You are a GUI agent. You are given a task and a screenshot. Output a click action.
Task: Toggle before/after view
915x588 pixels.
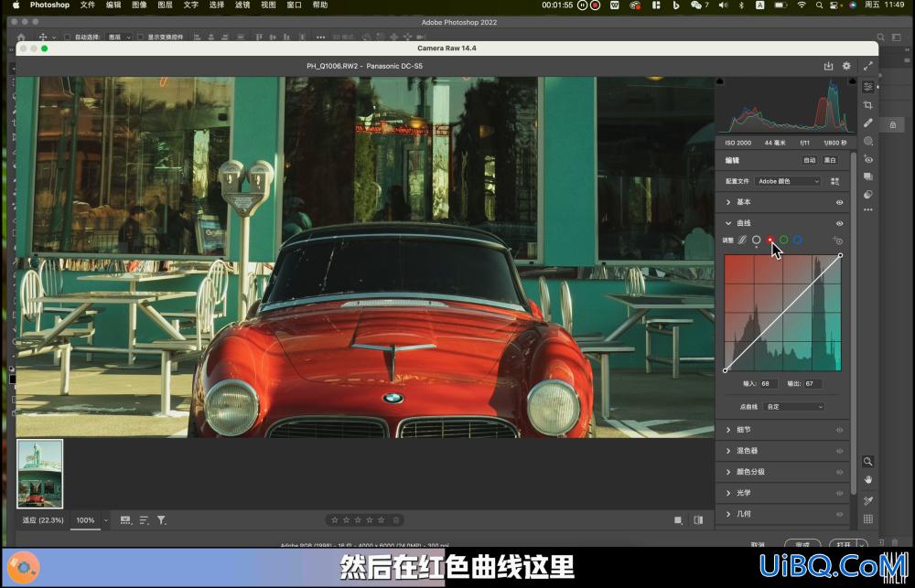(698, 519)
